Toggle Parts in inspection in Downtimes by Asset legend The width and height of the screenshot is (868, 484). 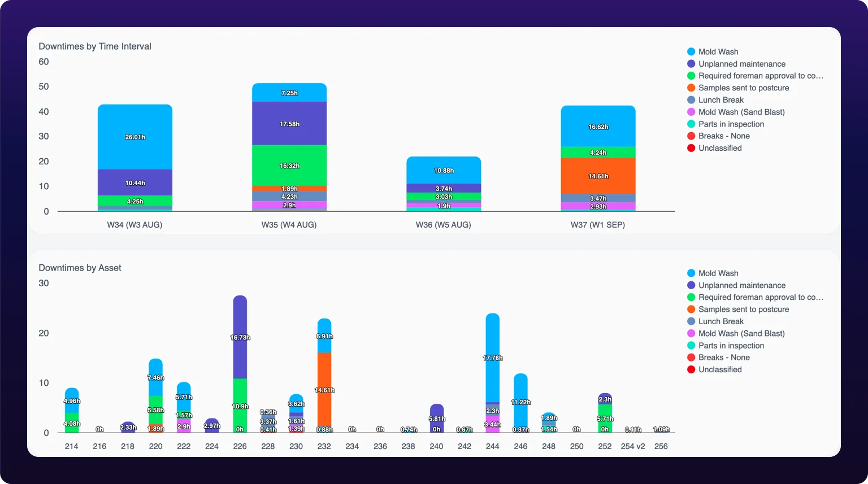[x=726, y=346]
